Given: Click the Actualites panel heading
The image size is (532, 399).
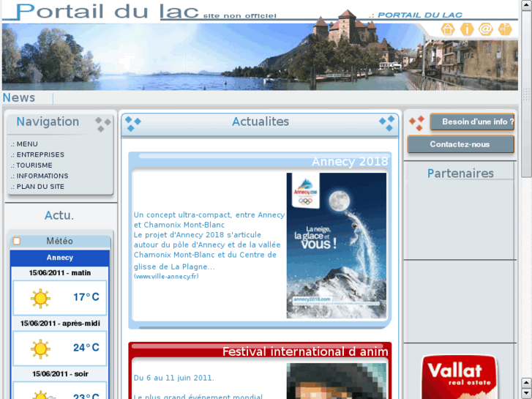Looking at the screenshot, I should point(261,122).
